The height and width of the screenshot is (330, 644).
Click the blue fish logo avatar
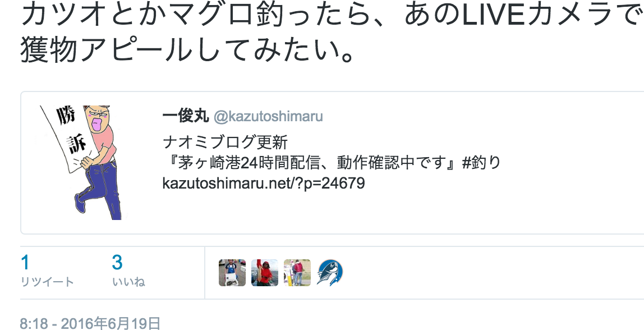click(x=330, y=272)
